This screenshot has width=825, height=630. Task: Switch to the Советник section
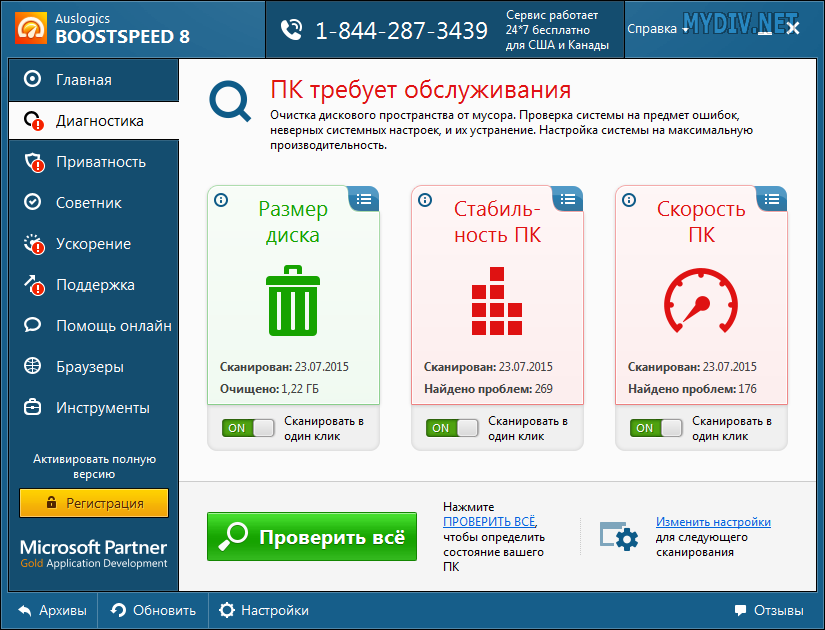[x=94, y=203]
